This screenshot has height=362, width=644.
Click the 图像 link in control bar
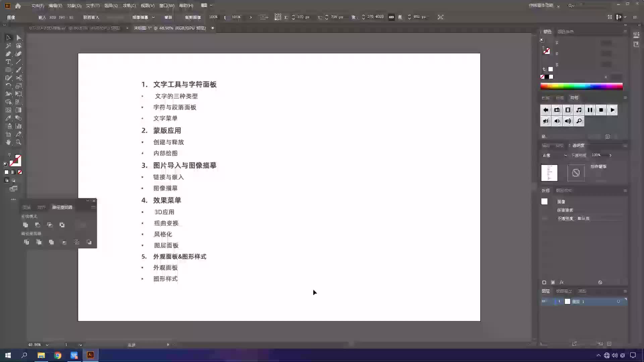[11, 17]
